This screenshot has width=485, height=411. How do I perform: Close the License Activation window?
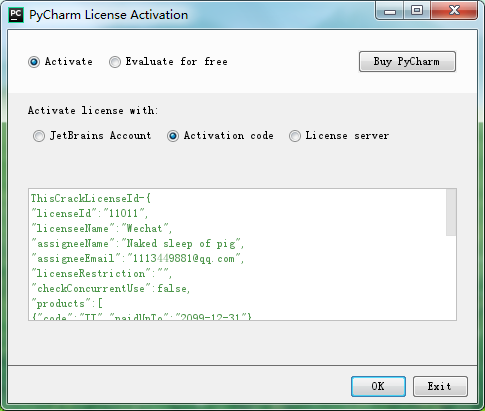[x=454, y=11]
